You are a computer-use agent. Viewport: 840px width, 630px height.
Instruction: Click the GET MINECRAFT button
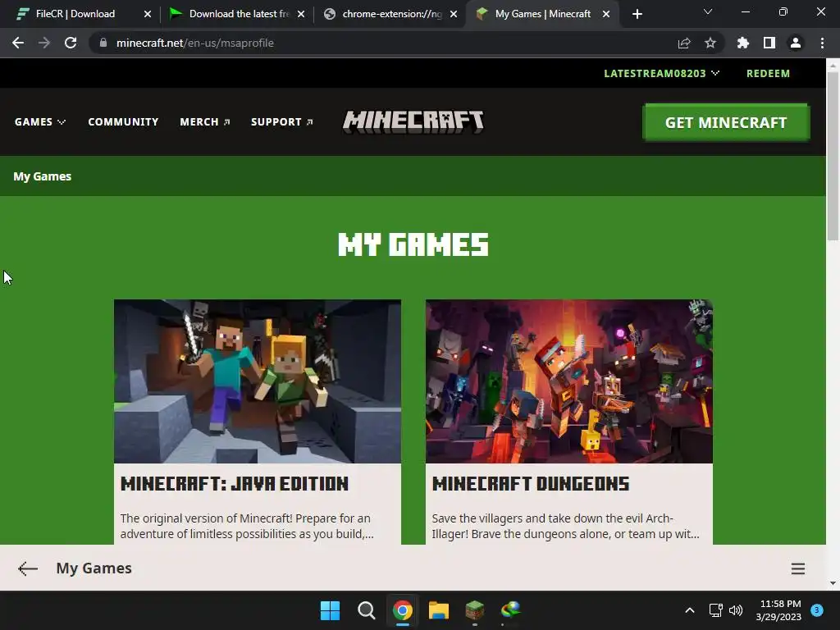(726, 123)
